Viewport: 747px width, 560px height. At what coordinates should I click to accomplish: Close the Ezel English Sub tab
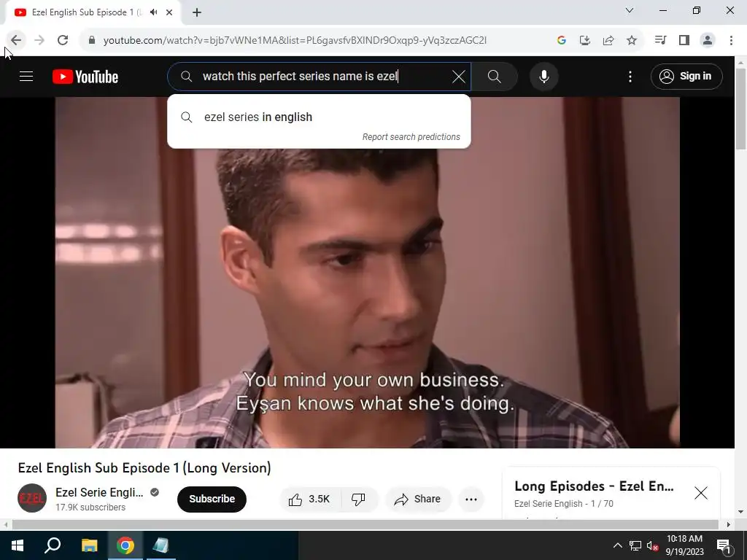tap(169, 12)
